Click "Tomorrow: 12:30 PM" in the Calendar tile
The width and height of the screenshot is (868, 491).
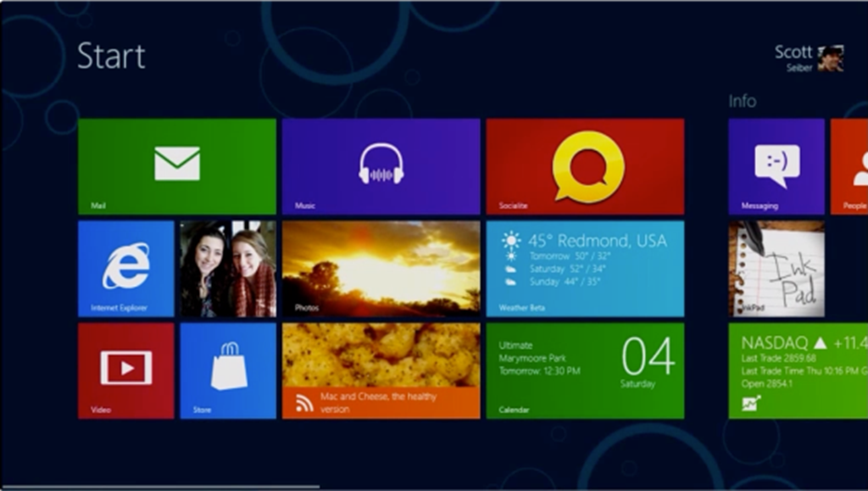540,371
